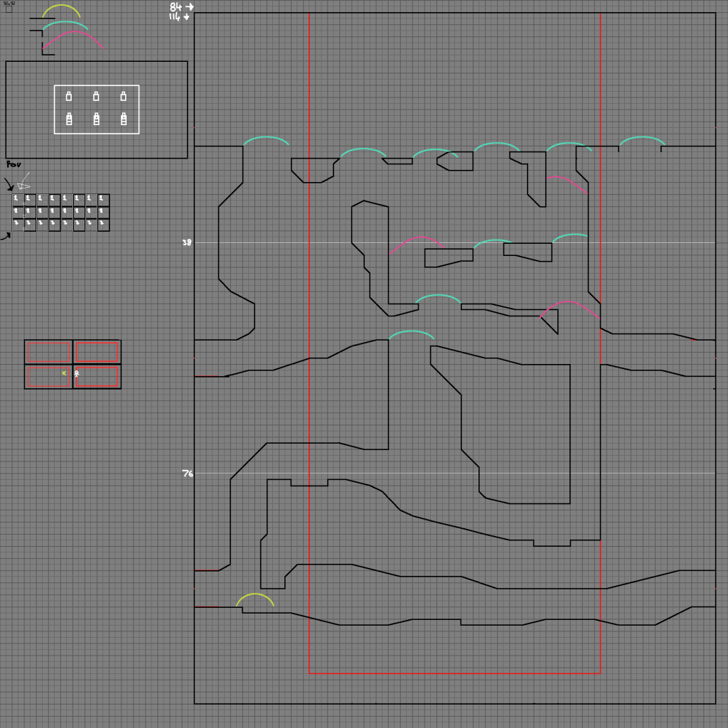Click the white stick figure player marker
728x728 pixels.
77,373
